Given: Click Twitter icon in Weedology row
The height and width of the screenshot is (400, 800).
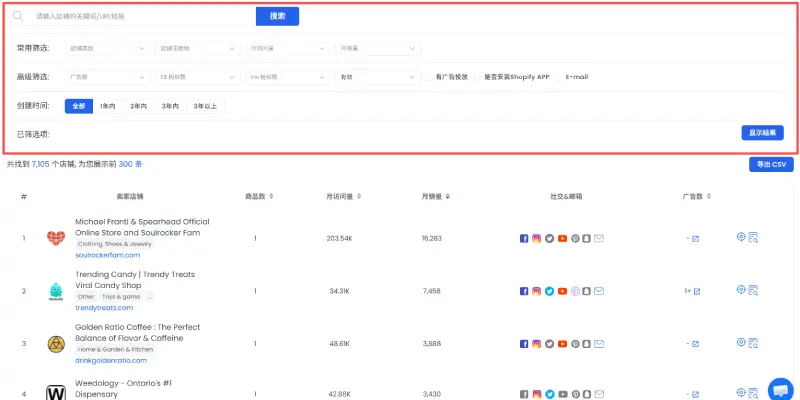Looking at the screenshot, I should [549, 394].
